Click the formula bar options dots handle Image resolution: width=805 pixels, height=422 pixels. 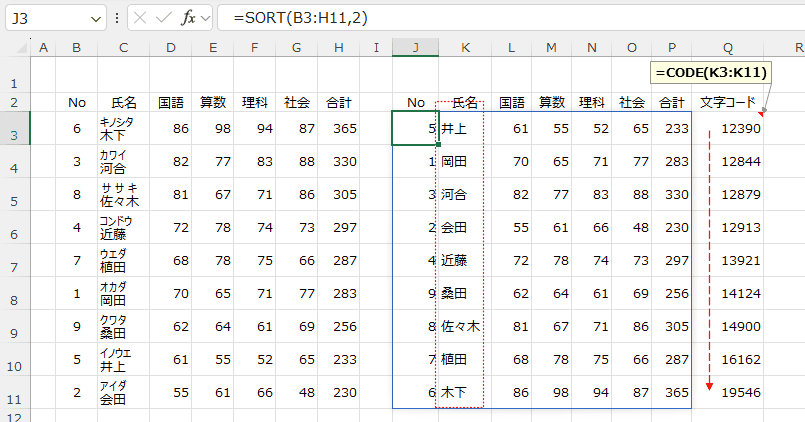118,18
